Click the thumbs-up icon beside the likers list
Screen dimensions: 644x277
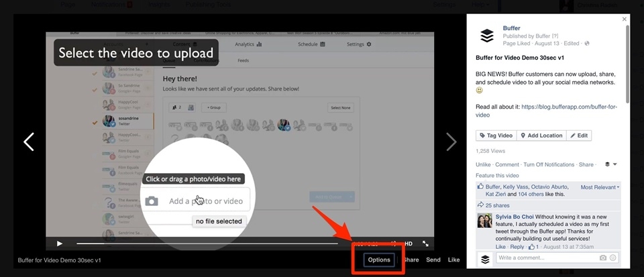click(480, 186)
